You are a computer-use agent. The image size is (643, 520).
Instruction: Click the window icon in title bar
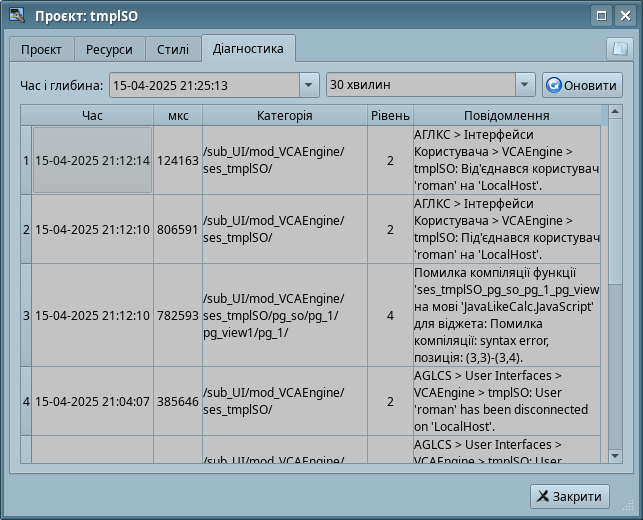coord(13,15)
